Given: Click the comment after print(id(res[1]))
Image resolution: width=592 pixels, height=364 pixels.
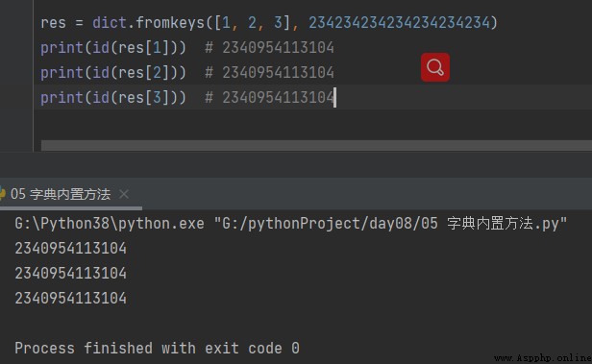Looking at the screenshot, I should [x=269, y=48].
